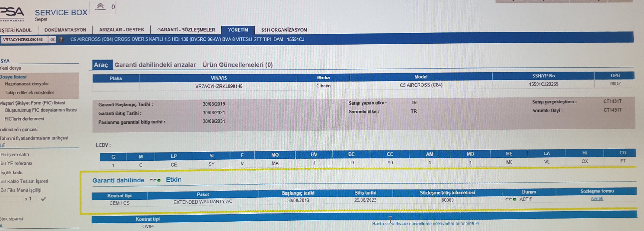
Task: Open Dosya listesi in sidebar
Action: 13,77
